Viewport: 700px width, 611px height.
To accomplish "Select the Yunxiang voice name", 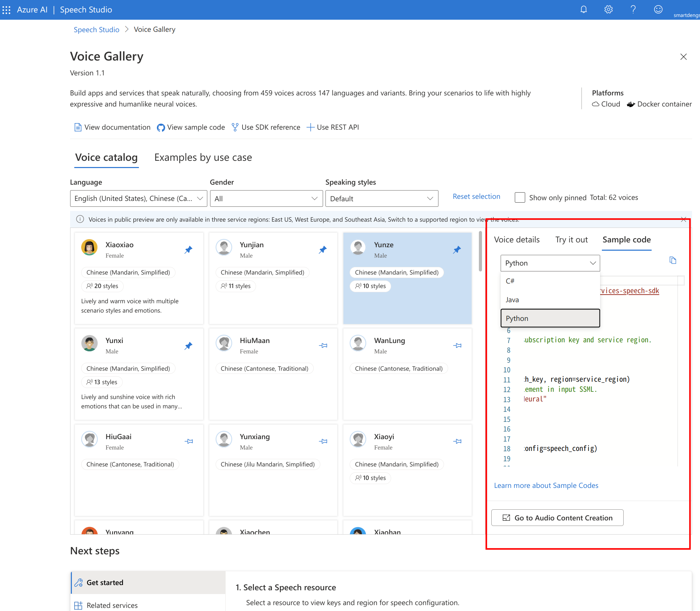I will point(255,437).
